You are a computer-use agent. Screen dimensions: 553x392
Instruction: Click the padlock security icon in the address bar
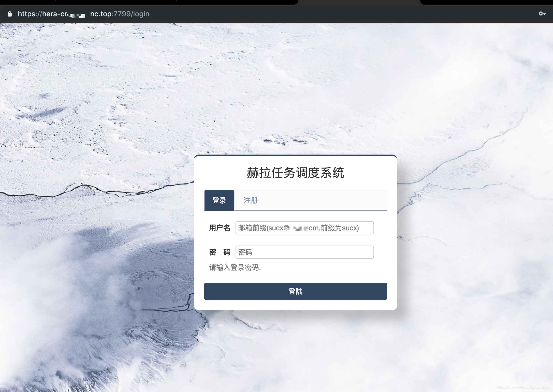pos(10,14)
